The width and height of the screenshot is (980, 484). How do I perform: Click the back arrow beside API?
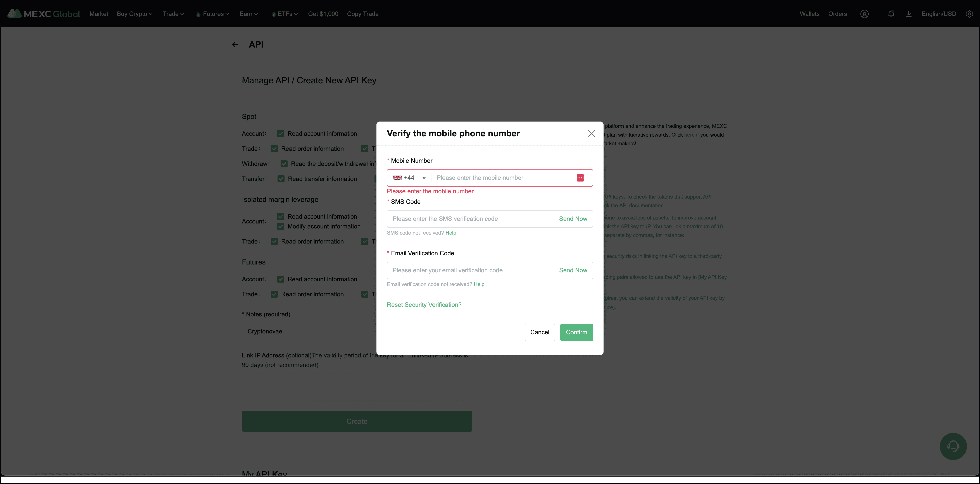coord(235,45)
